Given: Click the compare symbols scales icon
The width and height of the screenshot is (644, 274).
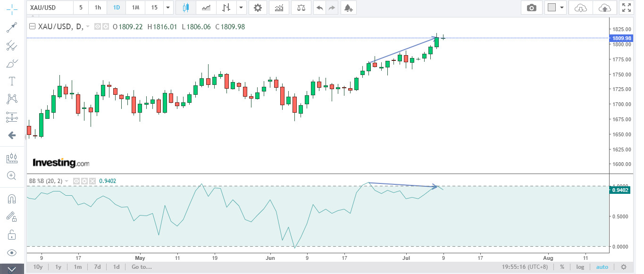Looking at the screenshot, I should click(x=301, y=8).
